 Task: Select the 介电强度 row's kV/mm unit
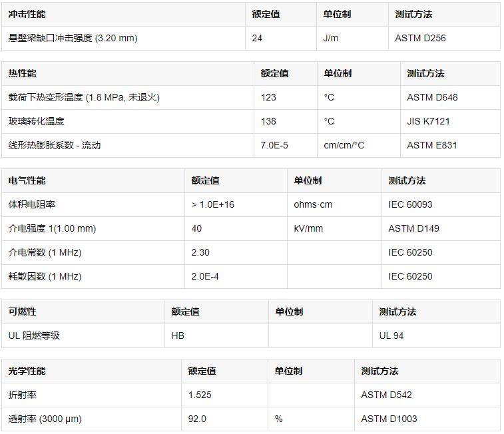(x=308, y=228)
